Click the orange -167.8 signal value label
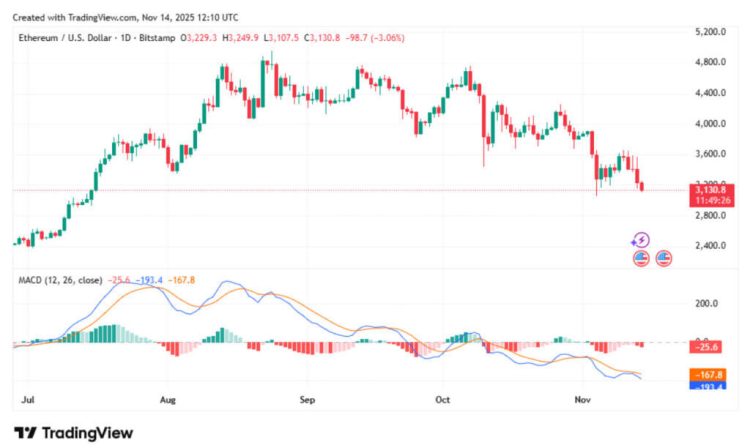This screenshot has width=750, height=448. click(714, 374)
